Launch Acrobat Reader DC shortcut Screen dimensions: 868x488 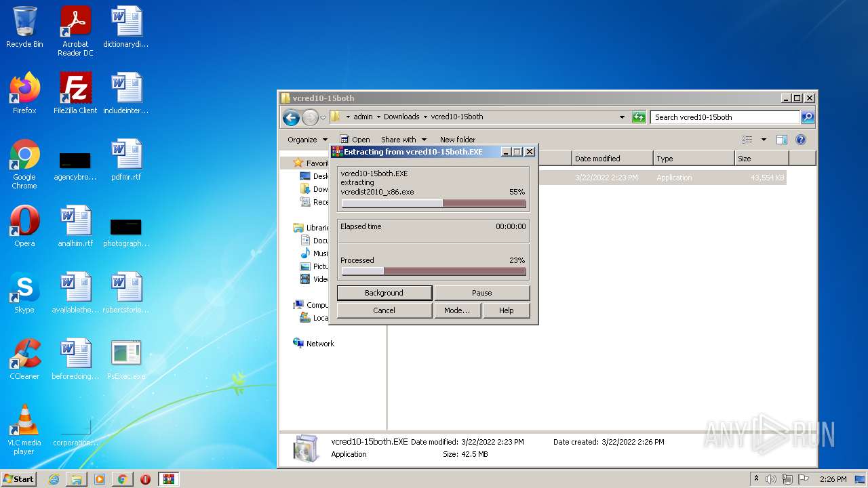tap(75, 30)
